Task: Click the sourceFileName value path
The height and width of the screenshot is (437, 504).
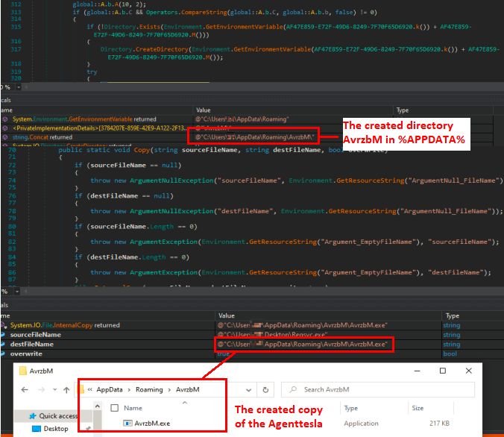Action: (x=272, y=335)
